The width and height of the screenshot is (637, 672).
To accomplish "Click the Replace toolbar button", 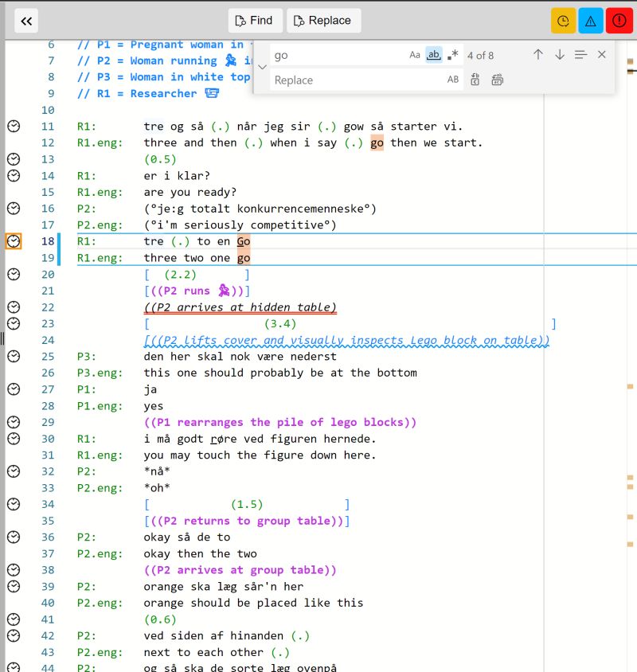I will click(323, 21).
